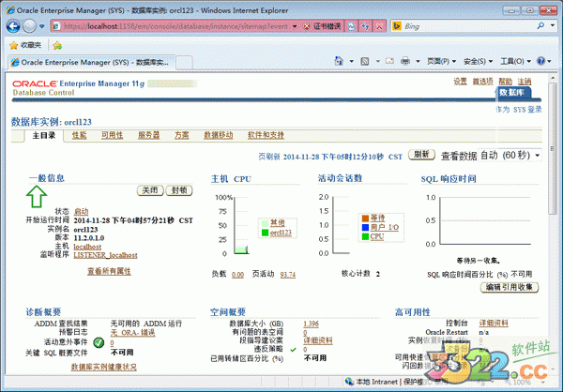Open the recent pages dropdown beside Forward

42,26
